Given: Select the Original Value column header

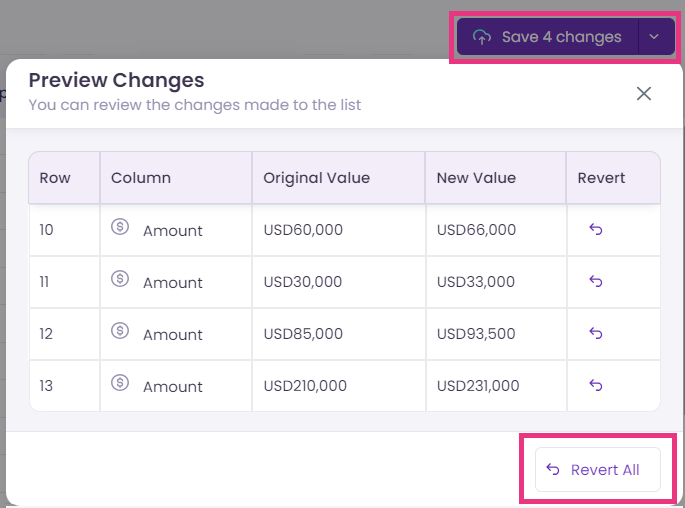Looking at the screenshot, I should (339, 178).
